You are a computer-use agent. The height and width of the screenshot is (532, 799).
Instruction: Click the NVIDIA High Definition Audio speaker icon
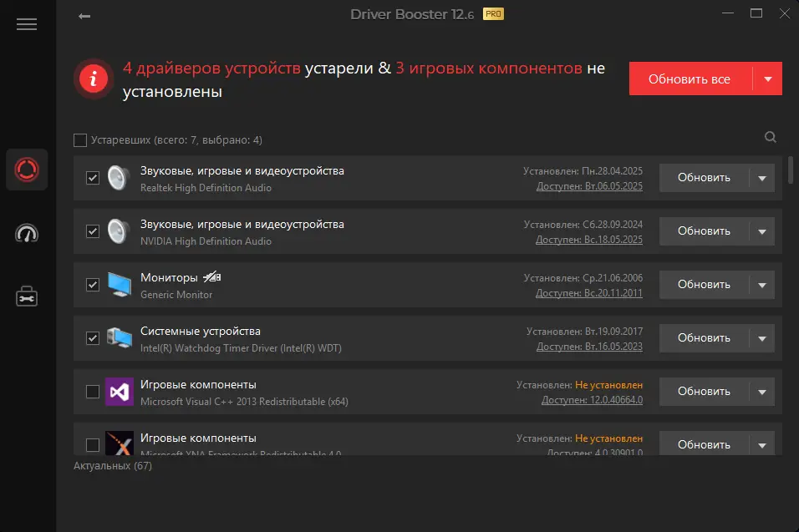click(x=118, y=231)
